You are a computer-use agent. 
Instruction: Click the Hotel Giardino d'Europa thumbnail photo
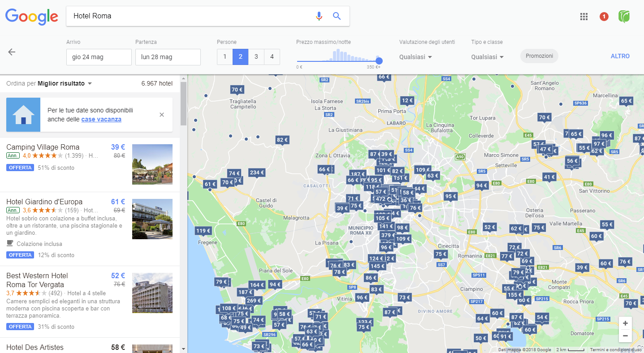(x=152, y=219)
